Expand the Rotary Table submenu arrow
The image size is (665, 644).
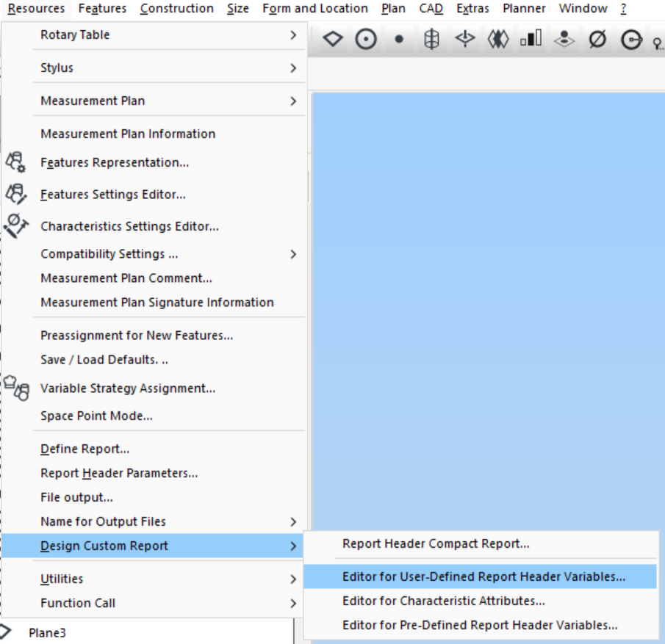coord(293,35)
